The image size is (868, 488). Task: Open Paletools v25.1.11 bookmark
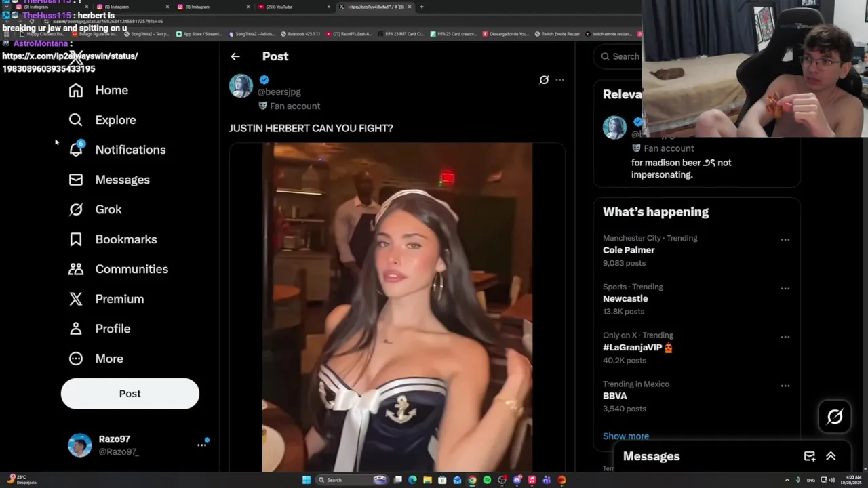[300, 33]
